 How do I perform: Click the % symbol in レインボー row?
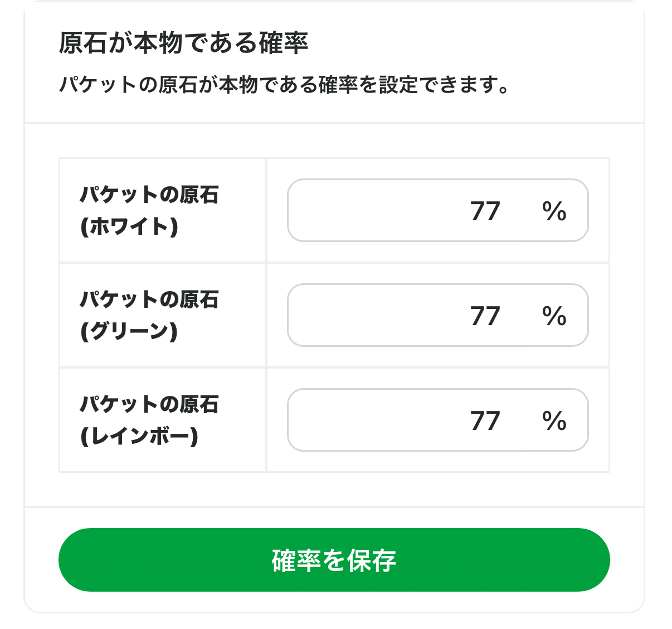554,421
